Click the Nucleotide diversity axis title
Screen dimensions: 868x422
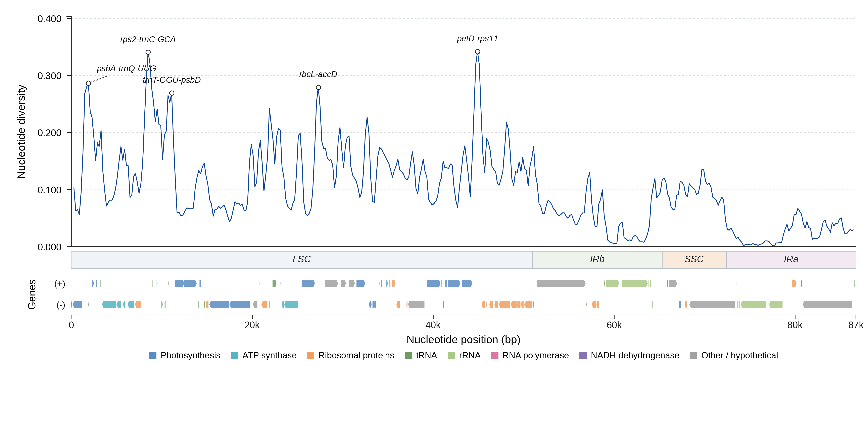coord(21,132)
